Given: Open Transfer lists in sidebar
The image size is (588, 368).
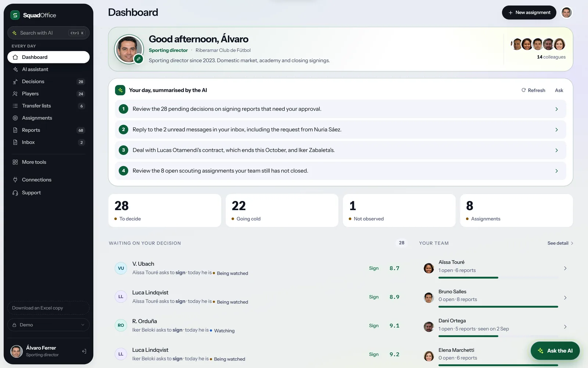Looking at the screenshot, I should (49, 106).
